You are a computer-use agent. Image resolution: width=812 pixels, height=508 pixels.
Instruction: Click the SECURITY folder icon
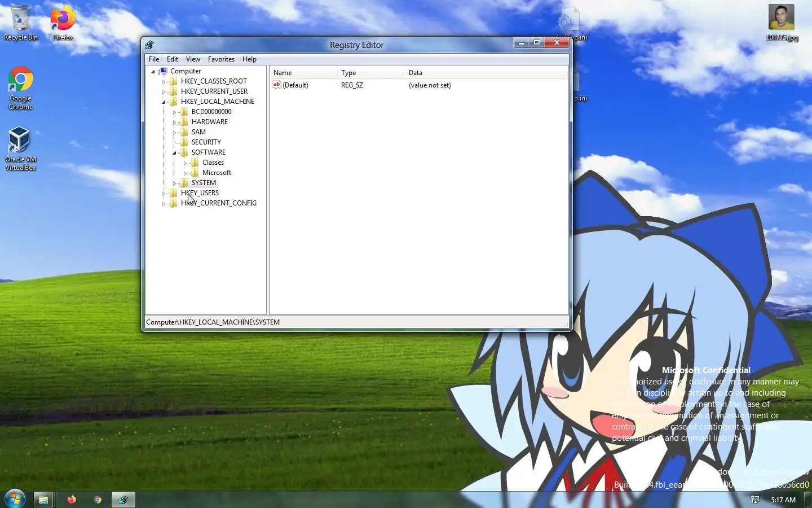coord(184,142)
